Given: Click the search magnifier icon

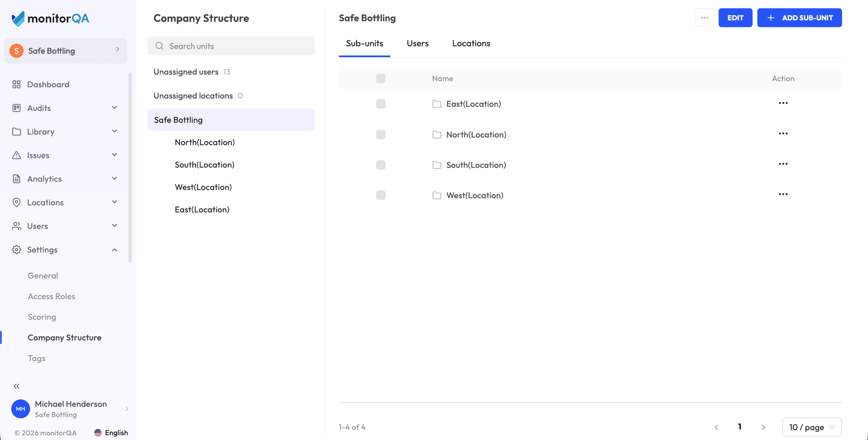Looking at the screenshot, I should point(159,46).
